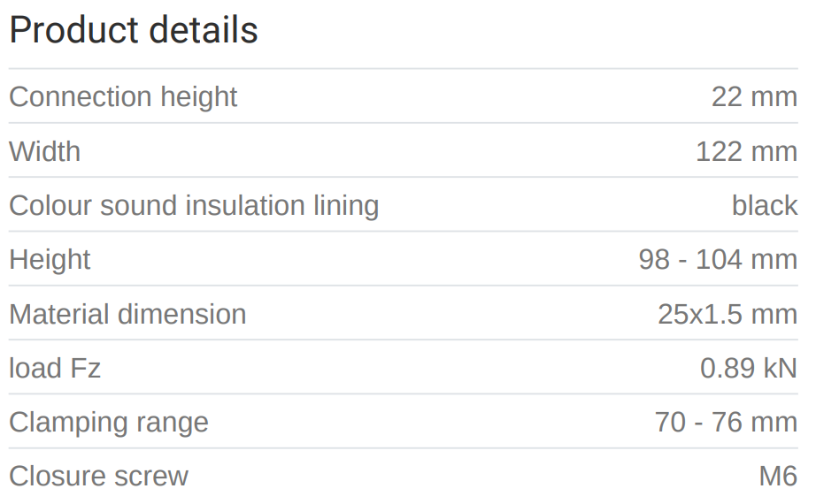Click the number 104 in the Height row
Viewport: 816px width, 504px height.
pos(718,259)
